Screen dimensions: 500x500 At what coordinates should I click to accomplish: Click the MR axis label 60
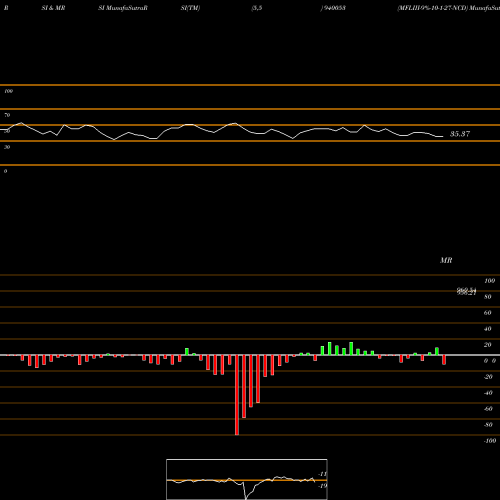(488, 313)
